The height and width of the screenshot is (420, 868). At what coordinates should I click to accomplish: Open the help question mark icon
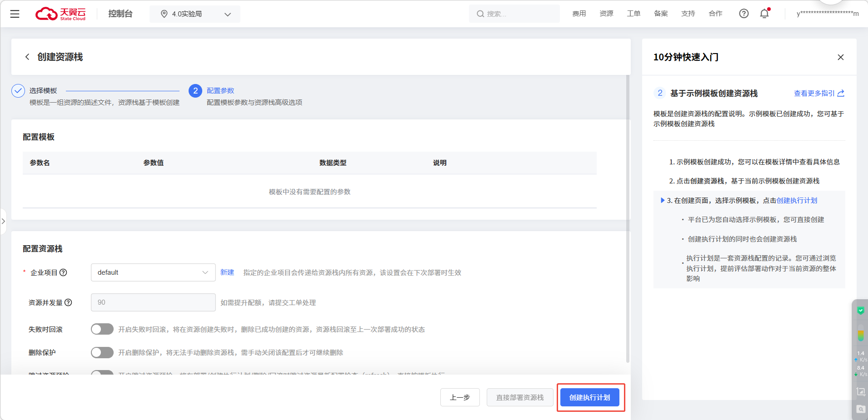tap(743, 14)
